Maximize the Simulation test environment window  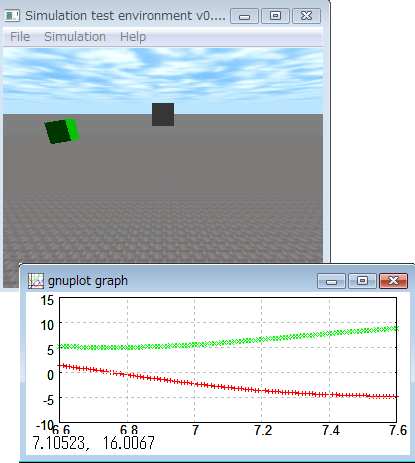click(275, 16)
